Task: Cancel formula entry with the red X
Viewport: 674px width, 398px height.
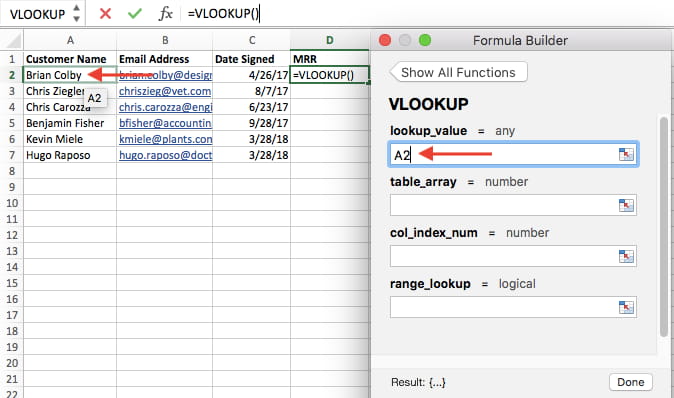Action: point(105,14)
